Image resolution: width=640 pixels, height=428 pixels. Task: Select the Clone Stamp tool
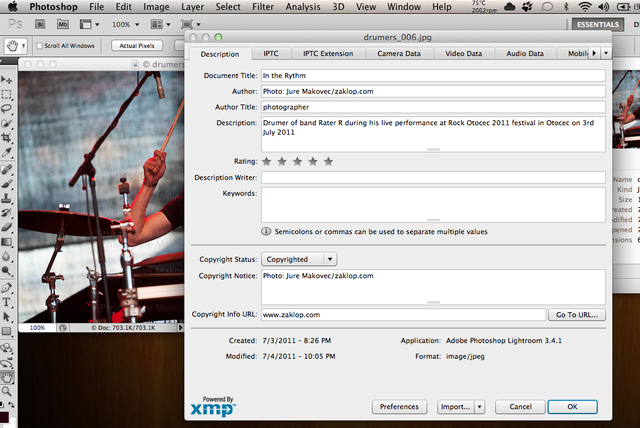[x=6, y=198]
